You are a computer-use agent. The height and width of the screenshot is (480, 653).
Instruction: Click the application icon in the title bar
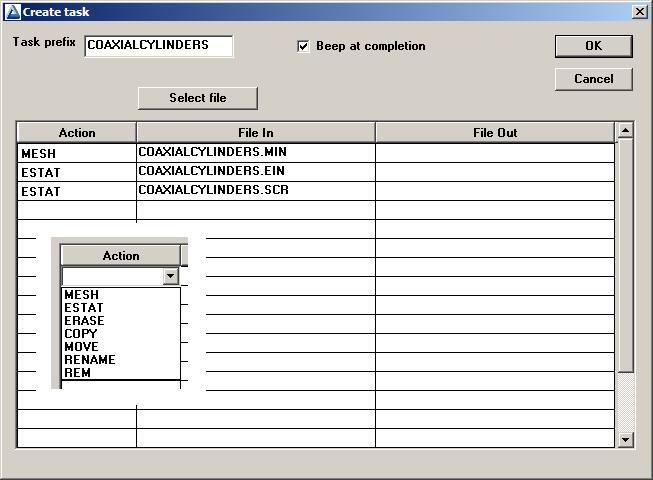[x=11, y=10]
